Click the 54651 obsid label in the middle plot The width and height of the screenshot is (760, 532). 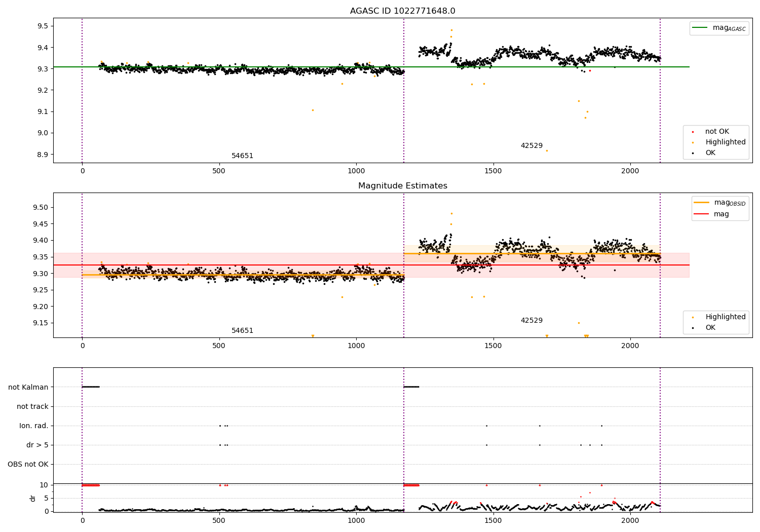(242, 331)
